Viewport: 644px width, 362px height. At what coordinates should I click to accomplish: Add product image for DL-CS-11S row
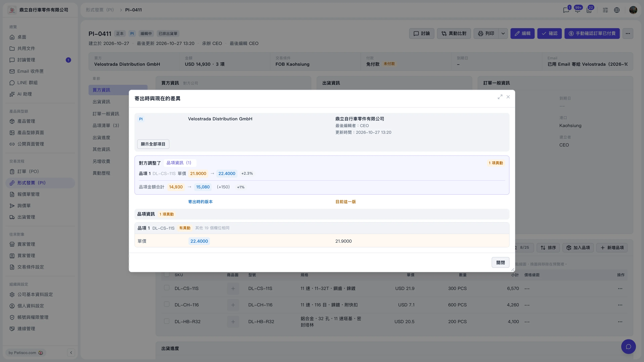point(233,289)
